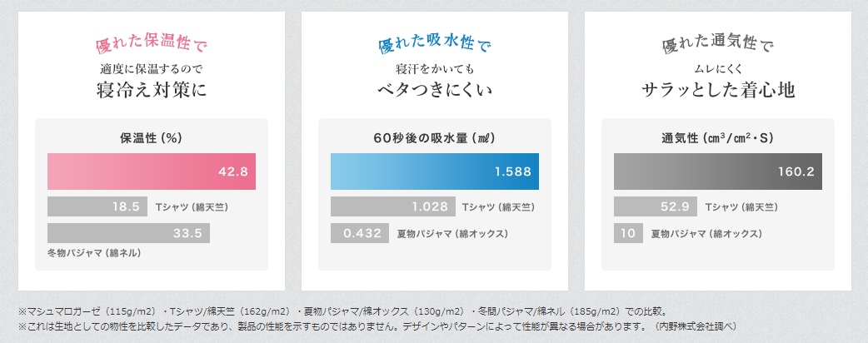Click the small gray bar labeled 10
This screenshot has height=343, width=868.
coord(627,233)
